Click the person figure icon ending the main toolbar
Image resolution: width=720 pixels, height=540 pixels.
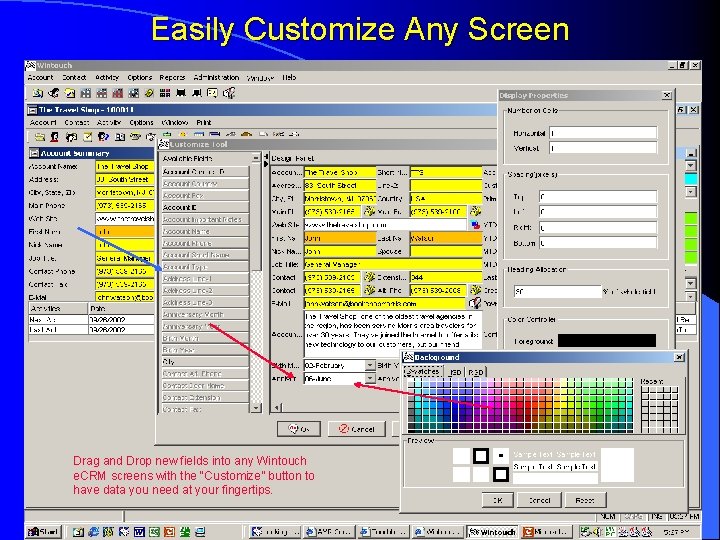tap(229, 93)
